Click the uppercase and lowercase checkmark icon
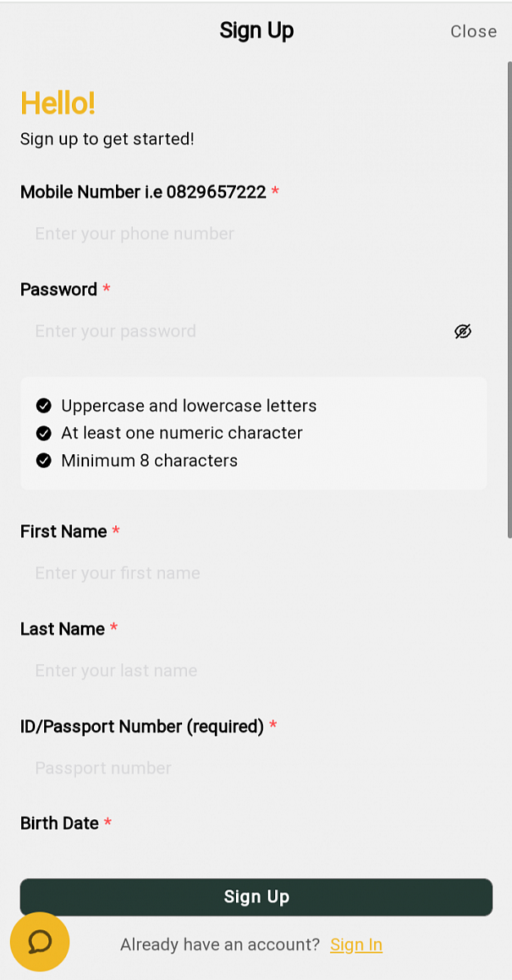Viewport: 512px width, 980px height. tap(44, 406)
